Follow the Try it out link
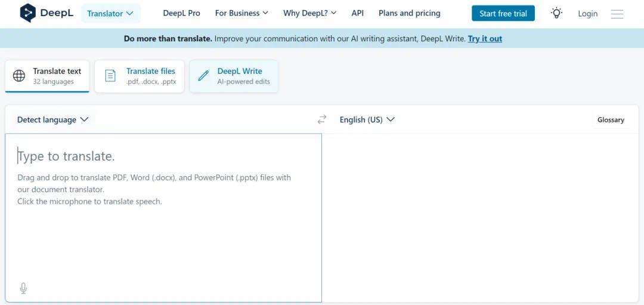 click(485, 39)
